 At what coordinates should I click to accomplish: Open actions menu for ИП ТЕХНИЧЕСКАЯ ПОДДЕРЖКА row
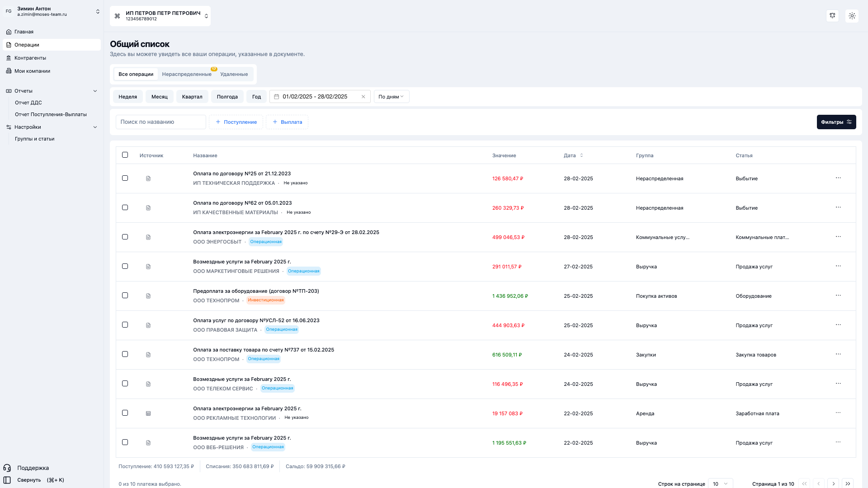(x=838, y=178)
